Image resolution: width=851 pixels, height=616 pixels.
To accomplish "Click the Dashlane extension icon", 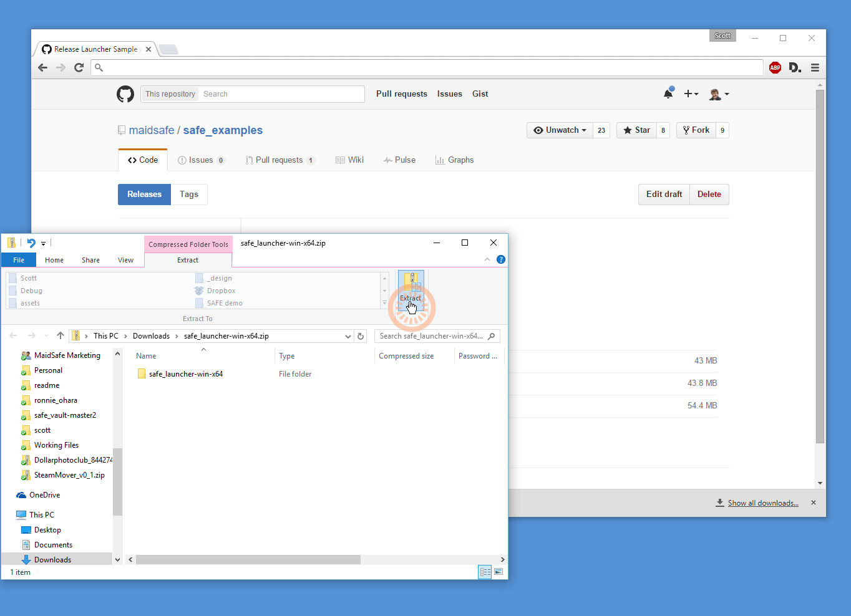I will 795,67.
